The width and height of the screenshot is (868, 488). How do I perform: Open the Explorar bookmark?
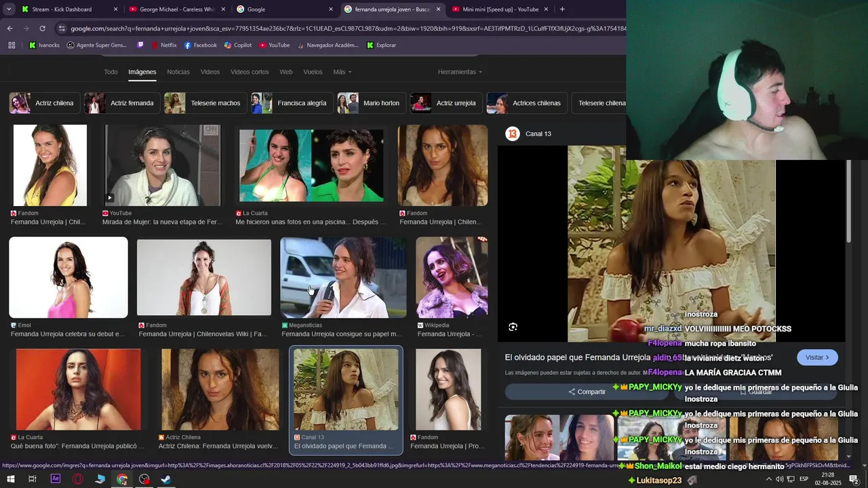[x=381, y=45]
